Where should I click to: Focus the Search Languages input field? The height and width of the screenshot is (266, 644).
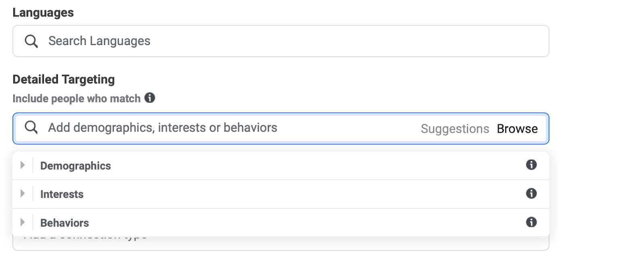(282, 41)
